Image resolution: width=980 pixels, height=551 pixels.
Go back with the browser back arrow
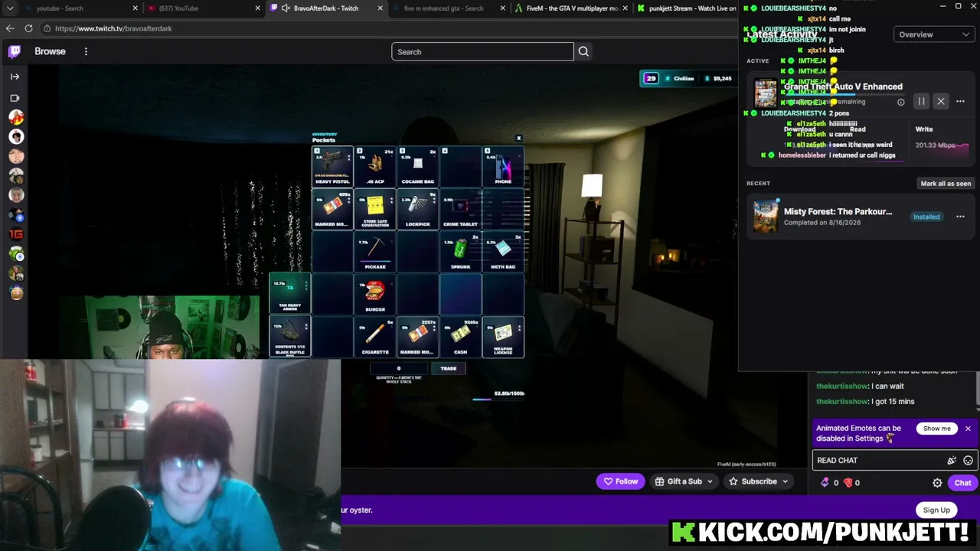click(x=10, y=28)
